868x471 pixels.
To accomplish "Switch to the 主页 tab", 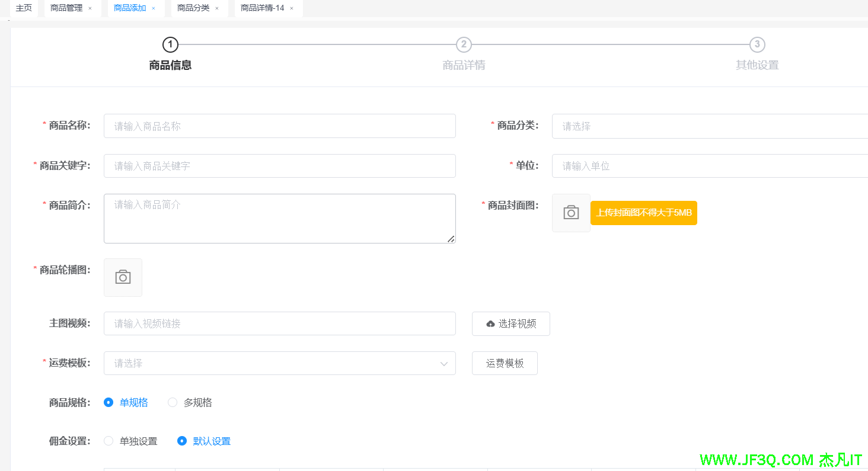I will point(24,8).
